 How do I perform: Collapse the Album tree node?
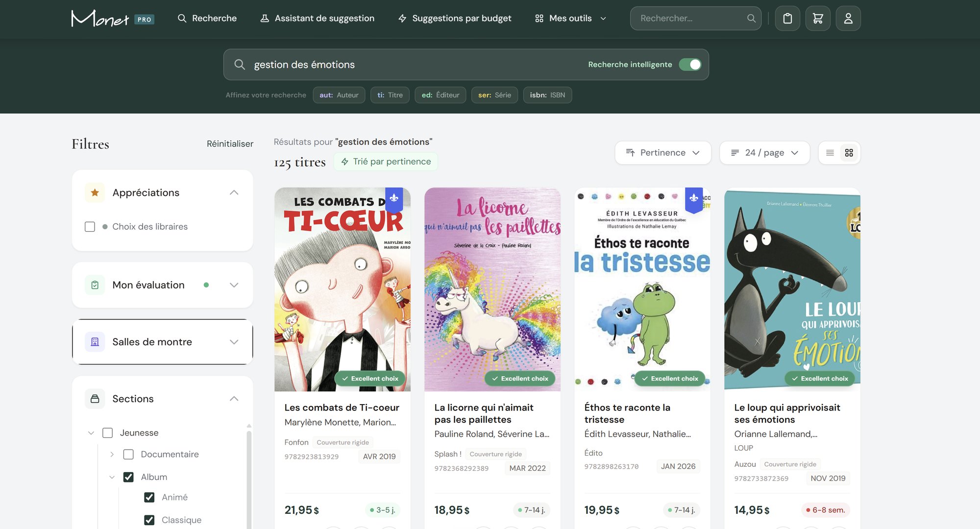click(112, 477)
